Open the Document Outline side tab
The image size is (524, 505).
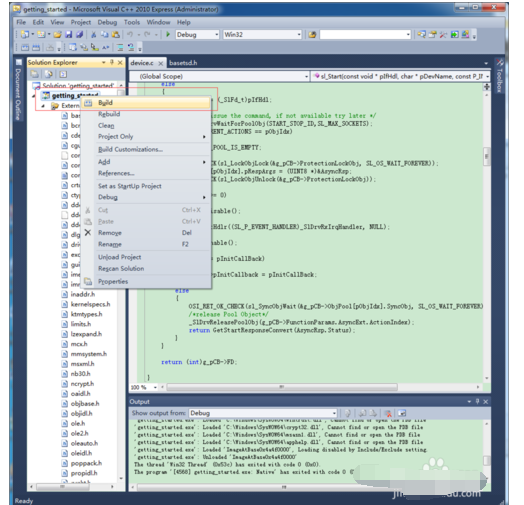18,90
